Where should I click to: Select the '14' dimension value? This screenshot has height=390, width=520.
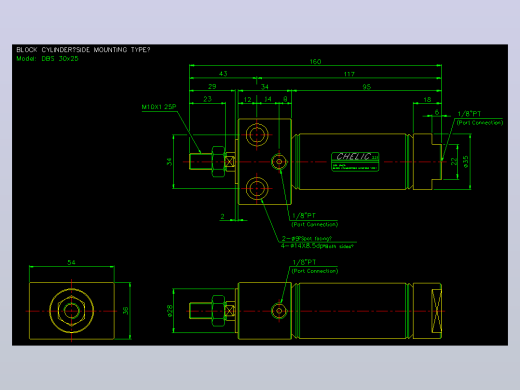pos(268,99)
